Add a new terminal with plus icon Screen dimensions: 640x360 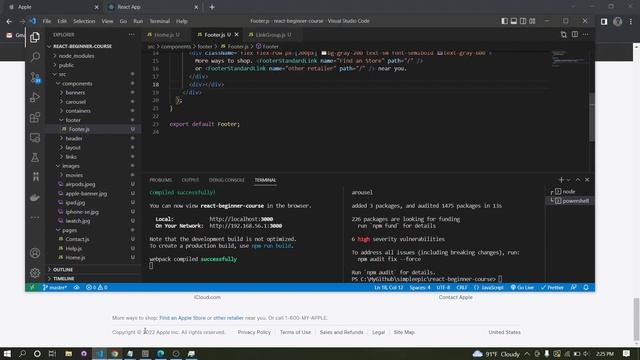[x=561, y=180]
